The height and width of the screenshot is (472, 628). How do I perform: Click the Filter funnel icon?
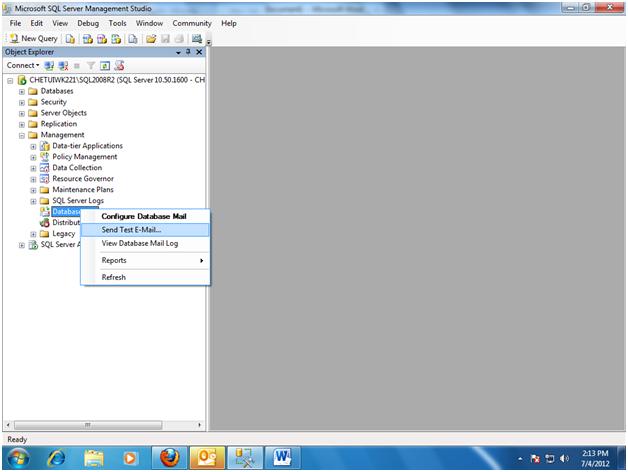coord(91,66)
